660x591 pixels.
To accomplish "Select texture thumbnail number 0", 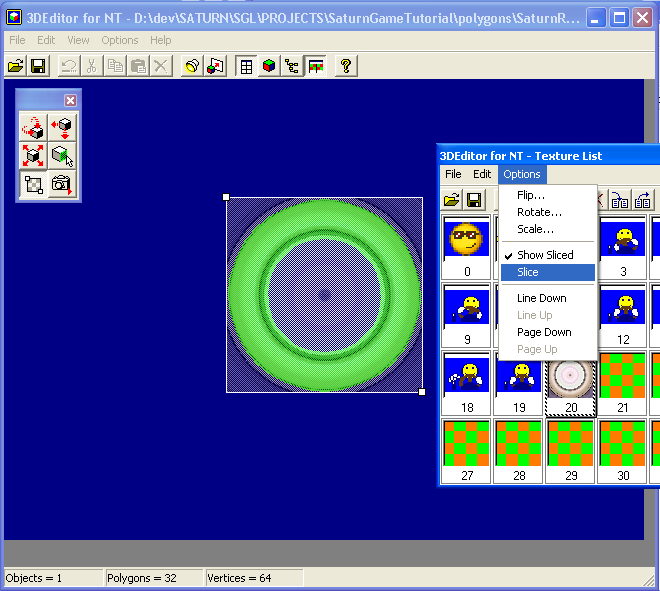I will pos(466,247).
